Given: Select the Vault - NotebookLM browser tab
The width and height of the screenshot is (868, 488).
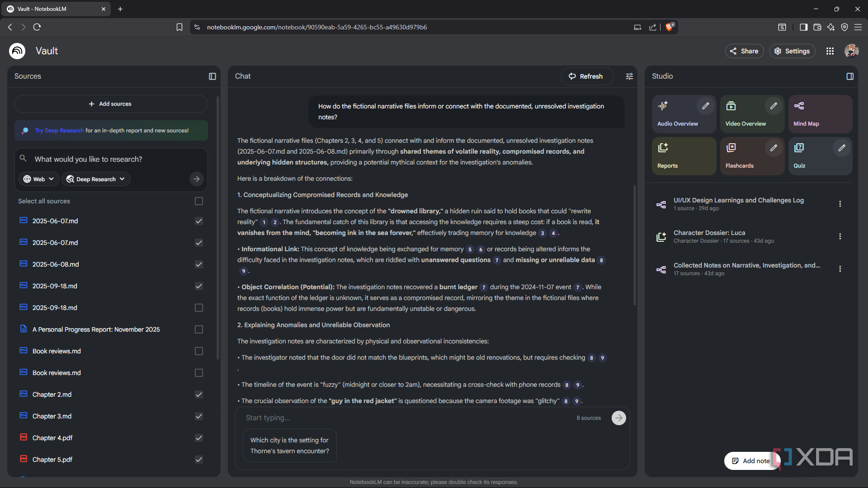Looking at the screenshot, I should point(57,9).
